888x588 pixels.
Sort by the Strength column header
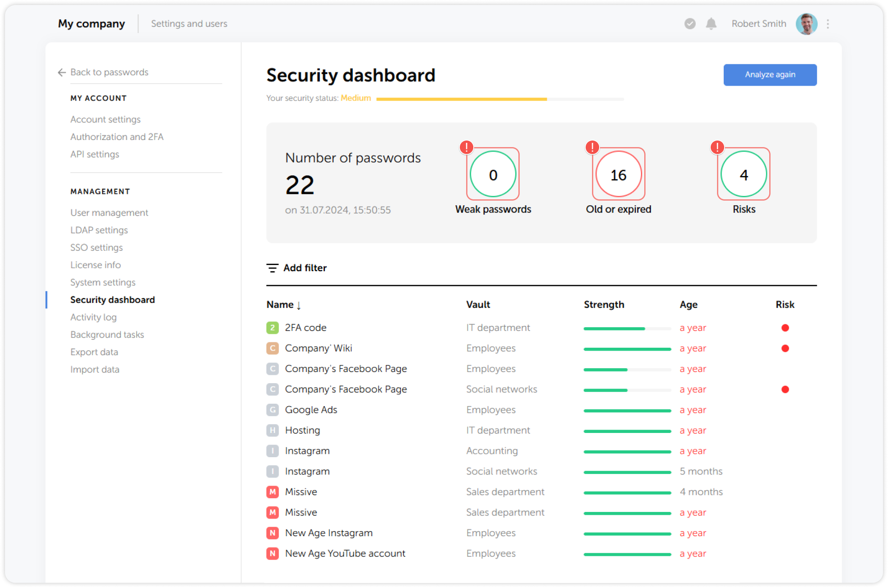tap(604, 305)
